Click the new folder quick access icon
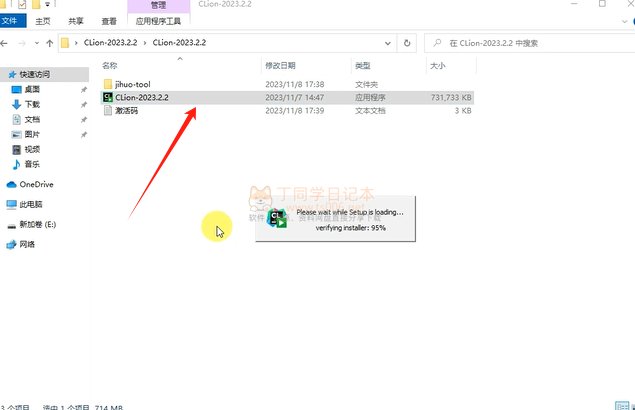This screenshot has width=635, height=410. tap(36, 4)
